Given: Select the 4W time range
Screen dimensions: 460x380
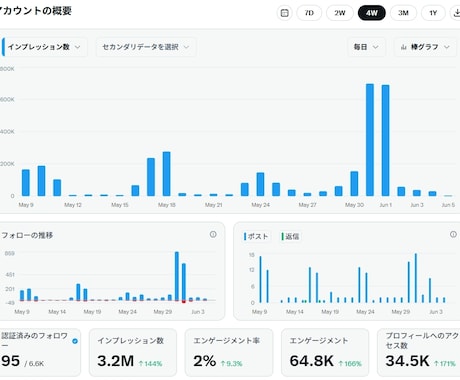Looking at the screenshot, I should [x=372, y=13].
